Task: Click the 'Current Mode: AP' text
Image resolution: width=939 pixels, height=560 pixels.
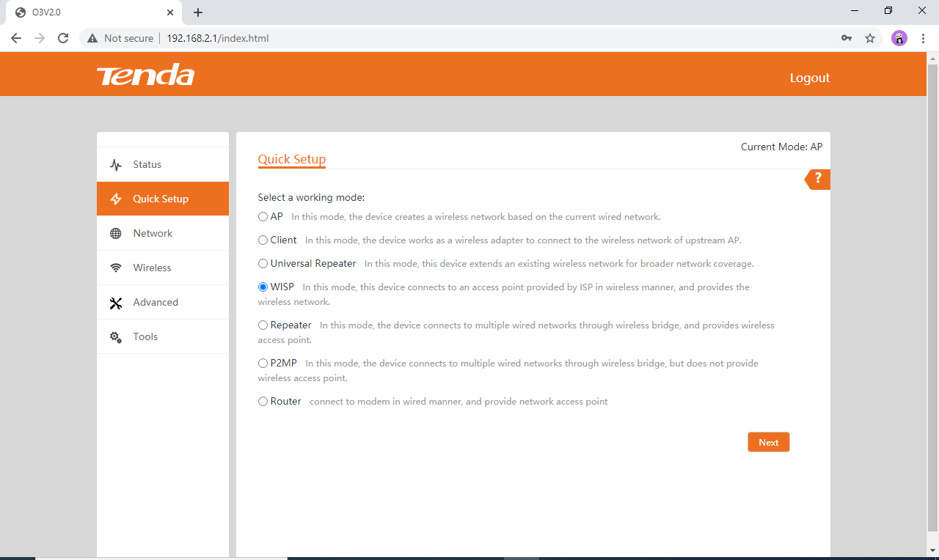Action: (x=781, y=147)
